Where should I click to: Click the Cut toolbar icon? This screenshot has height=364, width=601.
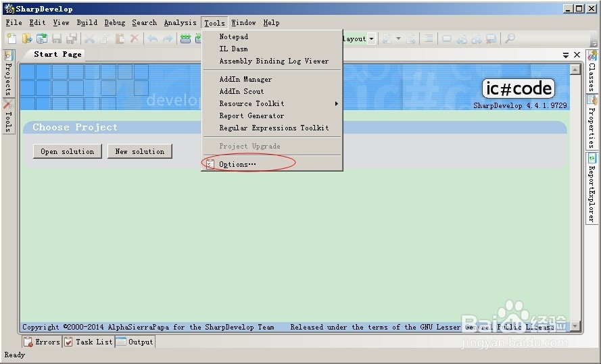[90, 38]
